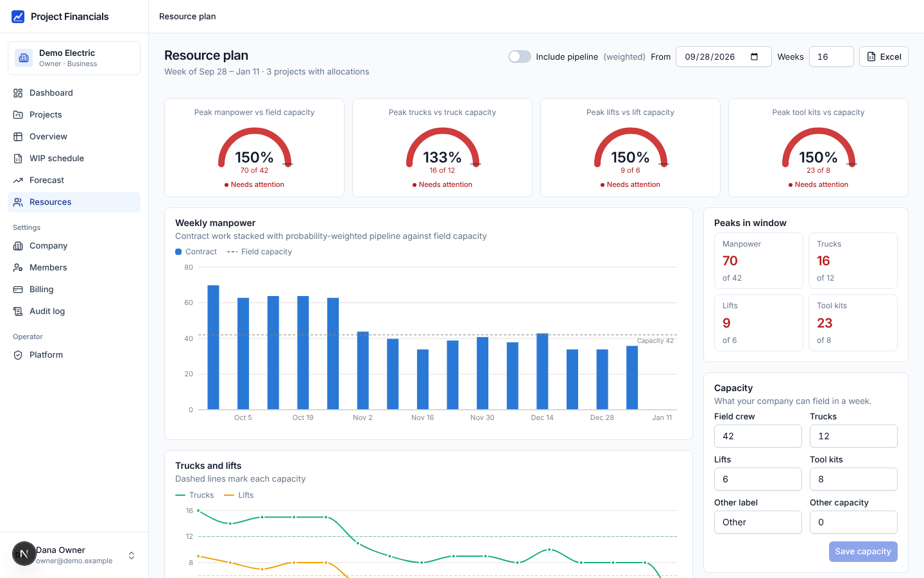Image resolution: width=924 pixels, height=578 pixels.
Task: Click the WIP schedule document icon
Action: (x=18, y=159)
